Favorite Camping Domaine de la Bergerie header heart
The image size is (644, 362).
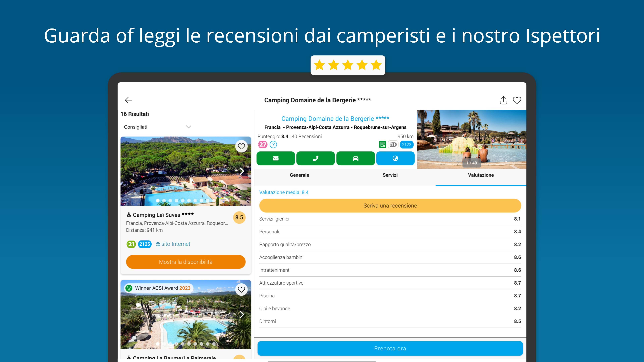point(517,100)
